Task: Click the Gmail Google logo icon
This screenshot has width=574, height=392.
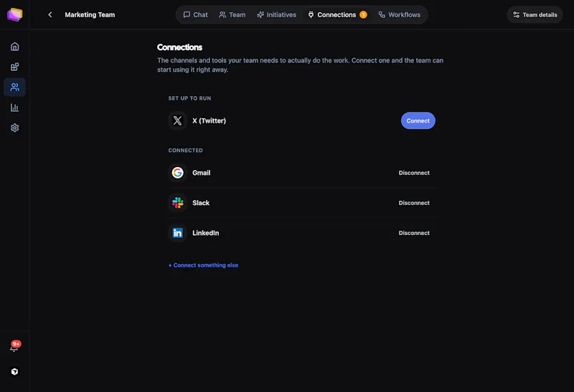Action: (177, 173)
